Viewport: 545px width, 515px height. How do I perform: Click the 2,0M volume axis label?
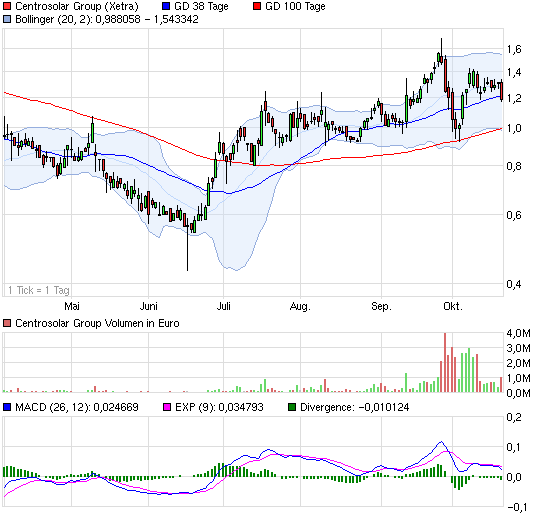tap(519, 363)
